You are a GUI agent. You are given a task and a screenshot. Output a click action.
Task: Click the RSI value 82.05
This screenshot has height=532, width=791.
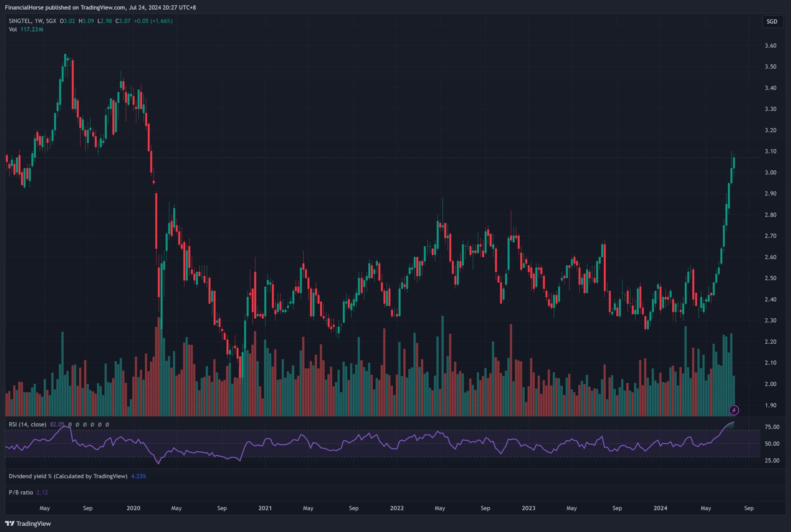coord(57,425)
